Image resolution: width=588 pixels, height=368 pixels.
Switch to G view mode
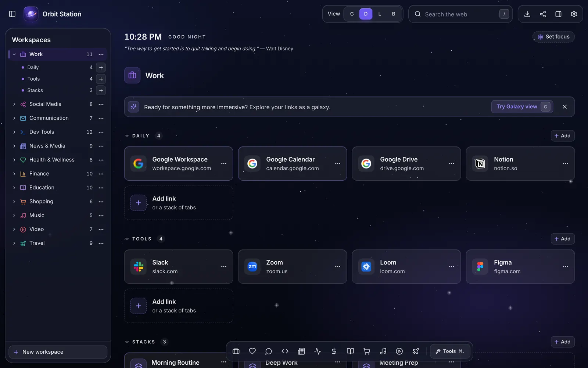(x=352, y=14)
